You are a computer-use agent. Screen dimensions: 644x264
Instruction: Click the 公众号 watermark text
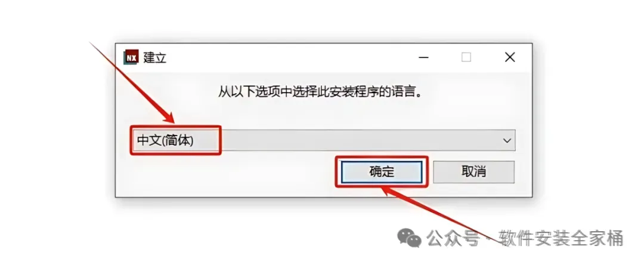click(x=453, y=238)
